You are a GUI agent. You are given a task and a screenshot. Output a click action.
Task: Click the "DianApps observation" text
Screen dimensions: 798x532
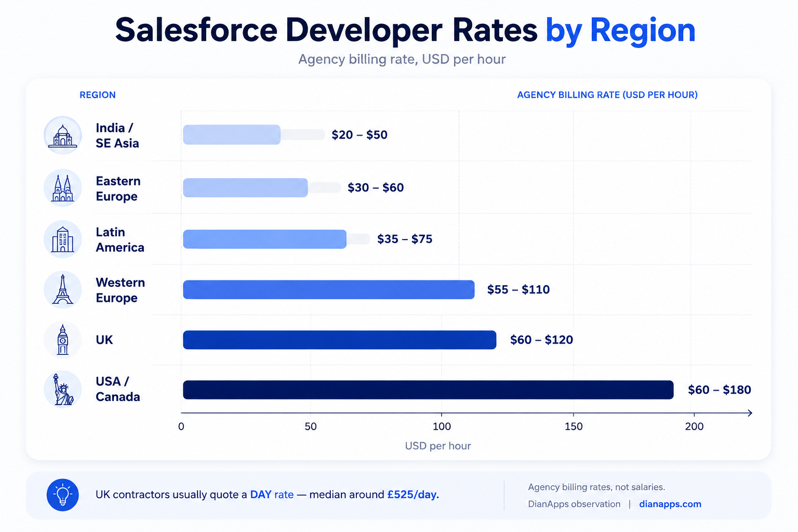pyautogui.click(x=574, y=504)
